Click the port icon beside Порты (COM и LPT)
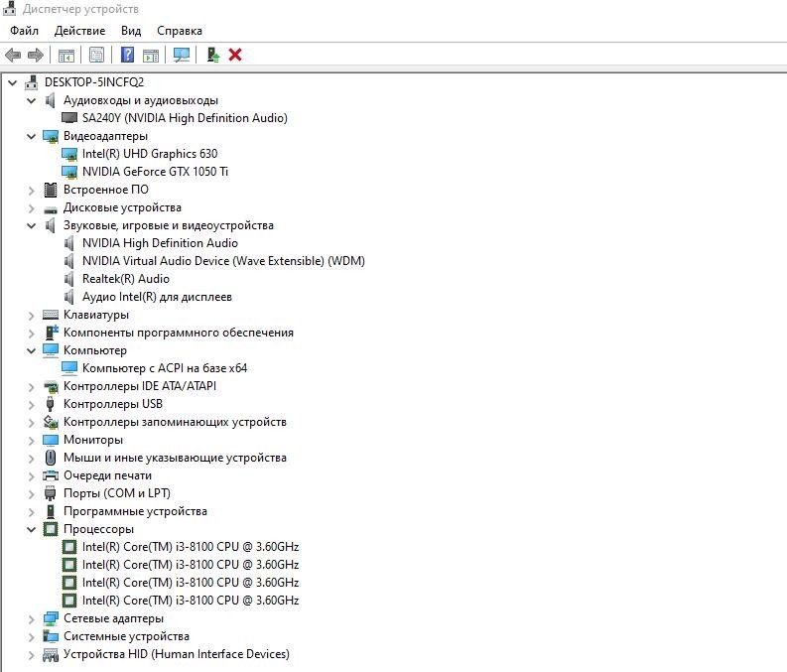Viewport: 787px width, 672px height. (51, 493)
